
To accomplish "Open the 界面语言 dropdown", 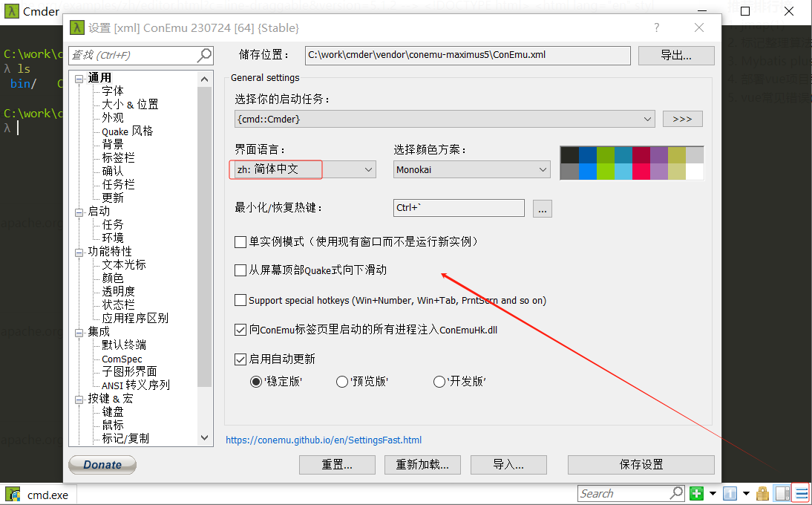I will pos(305,169).
